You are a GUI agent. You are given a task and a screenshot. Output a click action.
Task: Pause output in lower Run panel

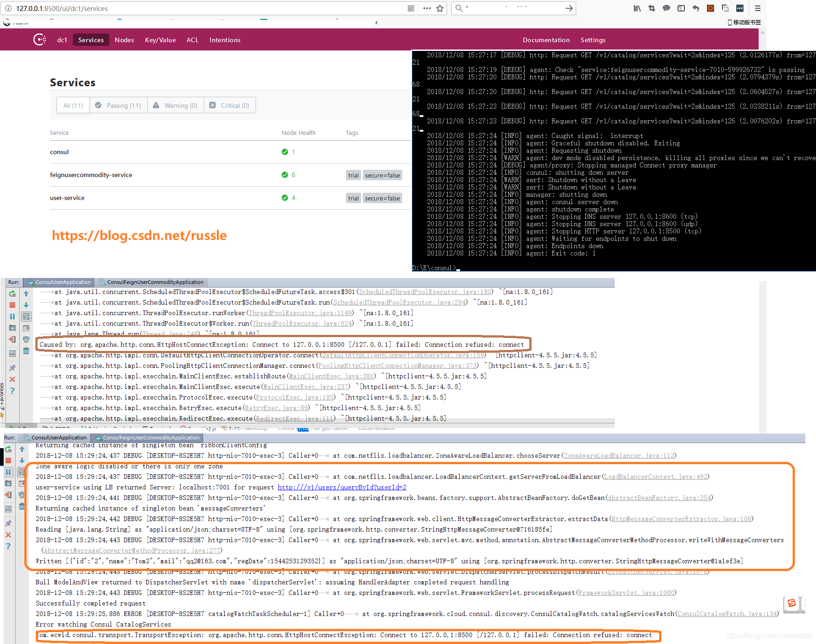click(8, 472)
